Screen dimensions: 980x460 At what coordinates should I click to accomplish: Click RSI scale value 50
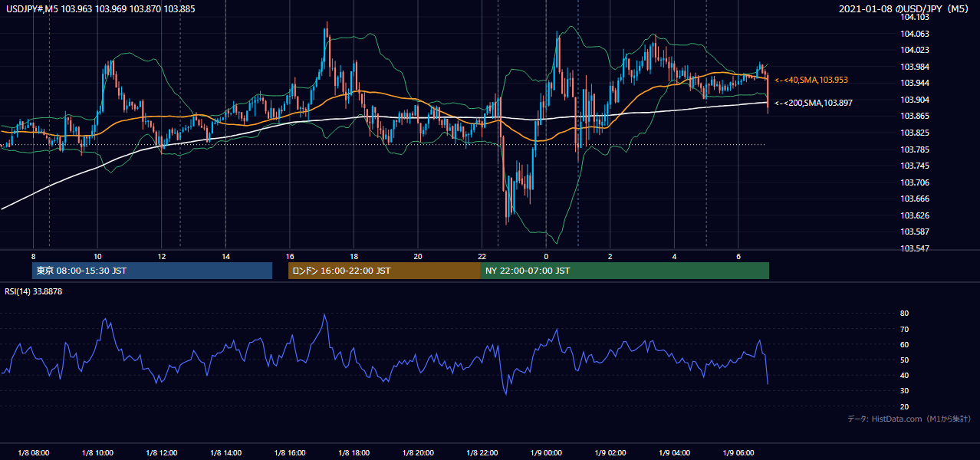click(904, 360)
